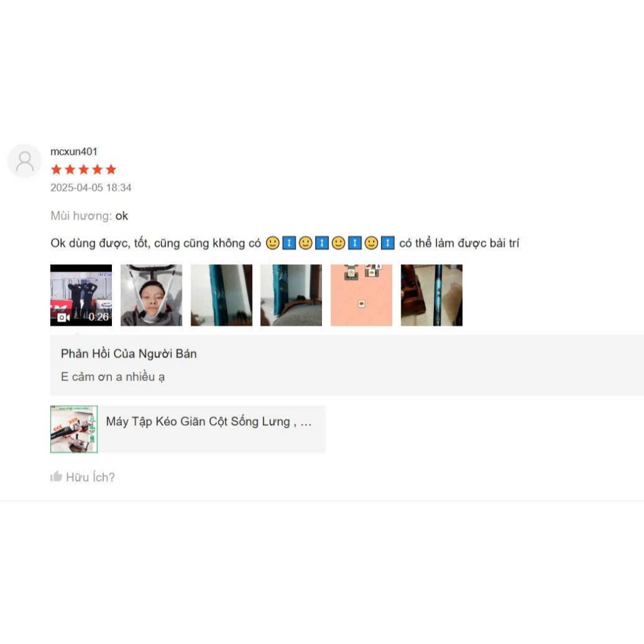Click the video camera icon on first thumbnail

(x=64, y=318)
